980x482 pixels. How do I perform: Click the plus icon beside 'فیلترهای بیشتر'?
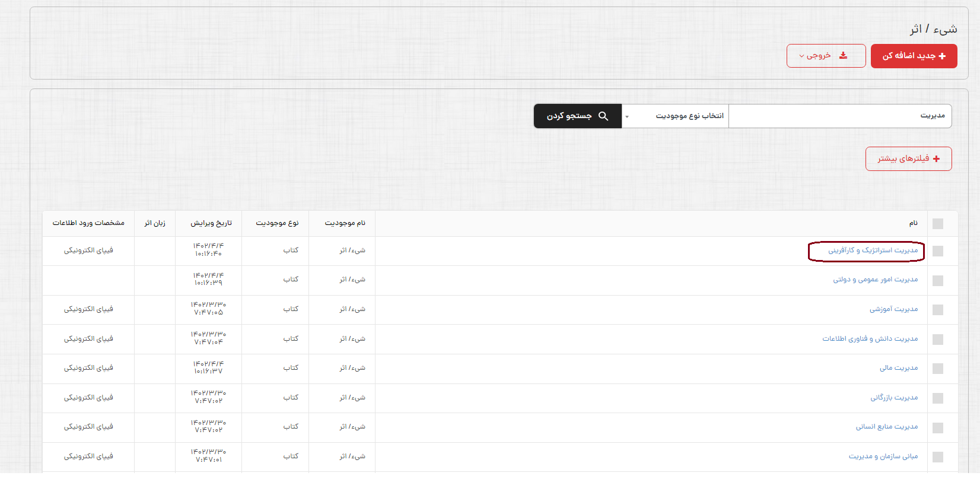937,158
